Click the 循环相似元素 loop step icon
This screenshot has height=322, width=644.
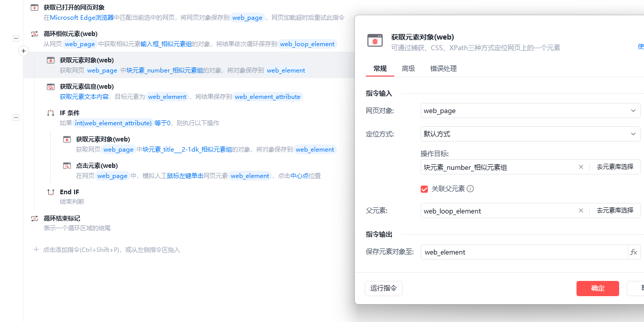[34, 34]
